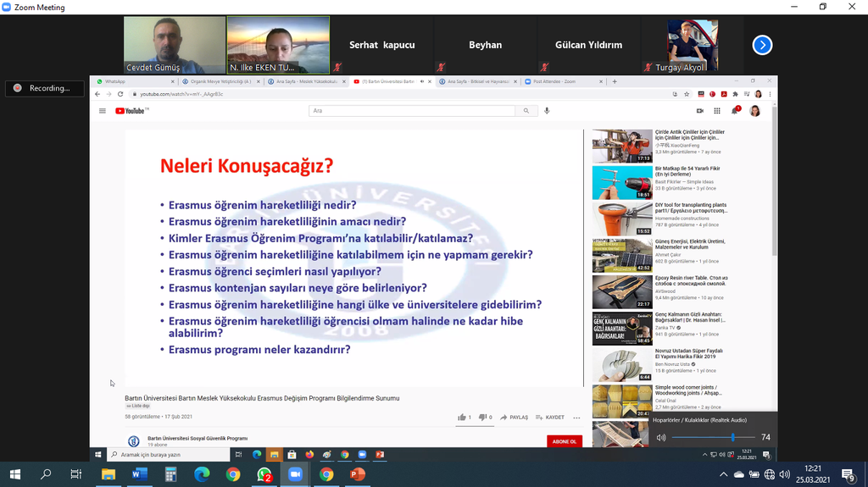Image resolution: width=868 pixels, height=487 pixels.
Task: Open WhatsApp from the Windows taskbar
Action: (x=264, y=474)
